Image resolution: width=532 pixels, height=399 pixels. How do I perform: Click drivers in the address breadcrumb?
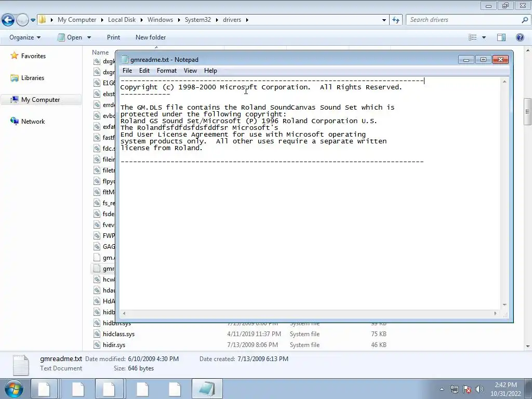coord(232,20)
